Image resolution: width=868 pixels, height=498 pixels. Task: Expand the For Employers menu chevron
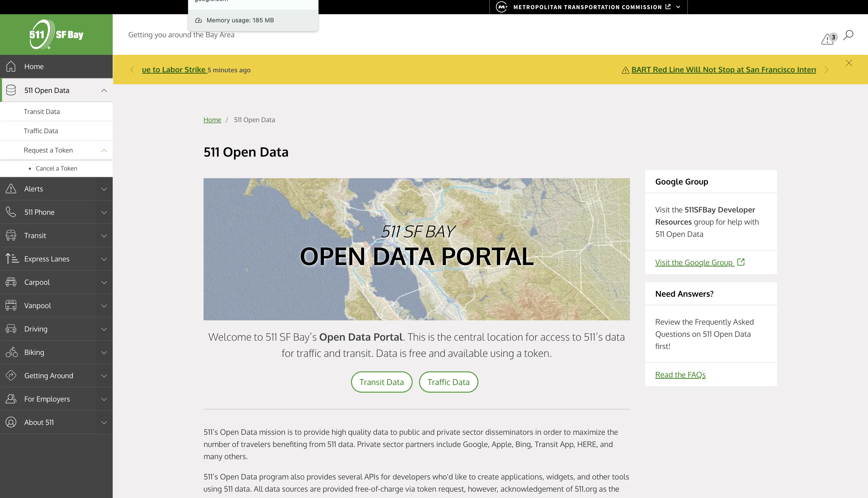click(104, 399)
